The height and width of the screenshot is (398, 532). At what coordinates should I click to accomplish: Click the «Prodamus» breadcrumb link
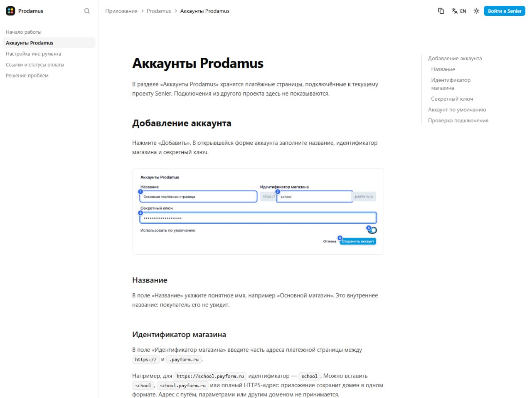pyautogui.click(x=159, y=11)
